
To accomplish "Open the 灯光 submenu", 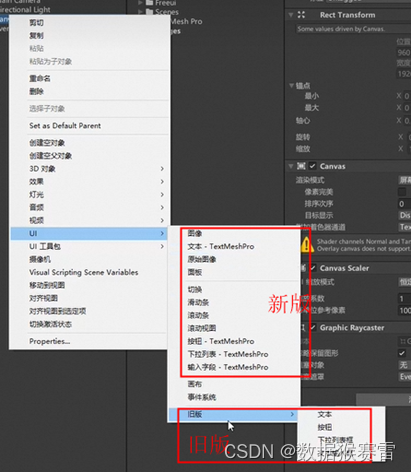I will click(89, 195).
